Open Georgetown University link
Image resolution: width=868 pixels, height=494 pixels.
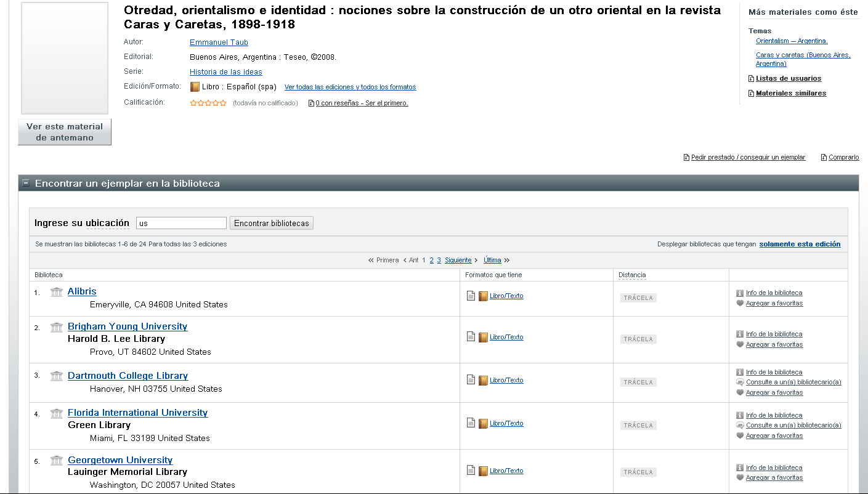click(x=120, y=460)
